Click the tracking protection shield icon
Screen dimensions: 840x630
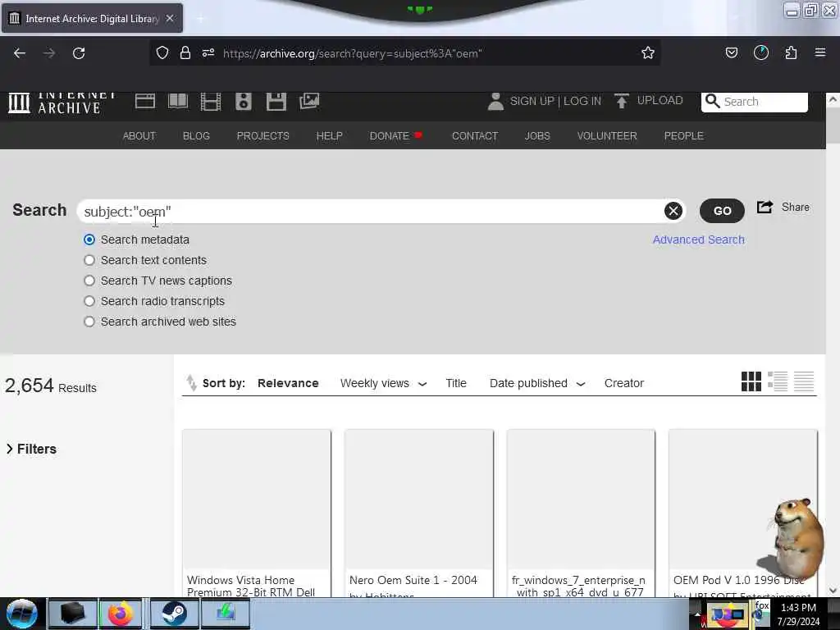pyautogui.click(x=162, y=52)
